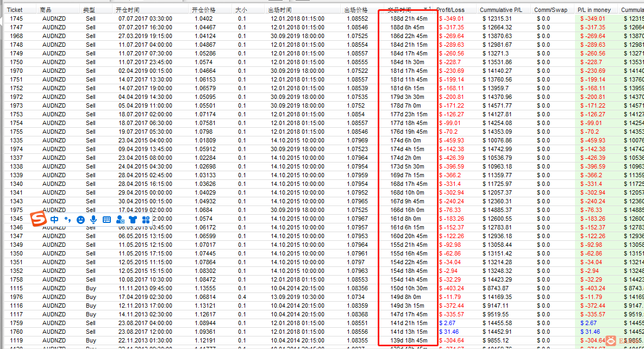The width and height of the screenshot is (644, 349).
Task: Activate voice input microphone on IME bar
Action: (93, 220)
